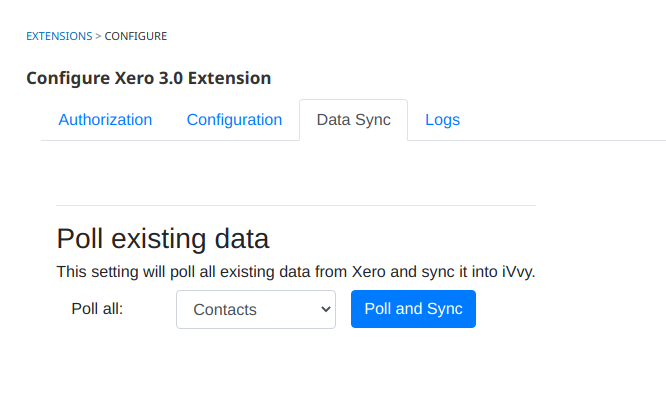Click the CONFIGURE breadcrumb text

click(135, 36)
